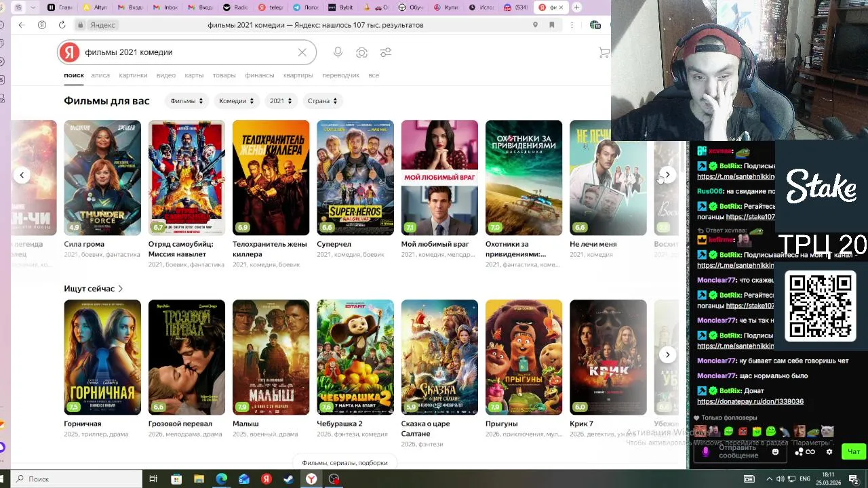Switch to the картинки search tab

click(133, 75)
